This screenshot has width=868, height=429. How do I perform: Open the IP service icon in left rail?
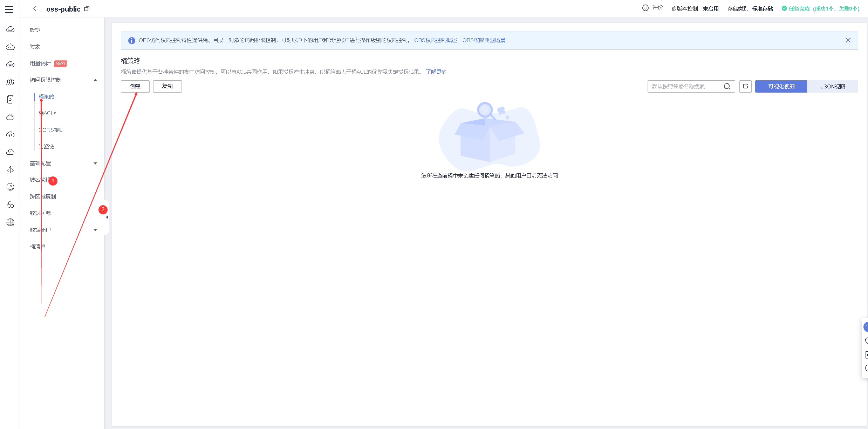point(10,187)
